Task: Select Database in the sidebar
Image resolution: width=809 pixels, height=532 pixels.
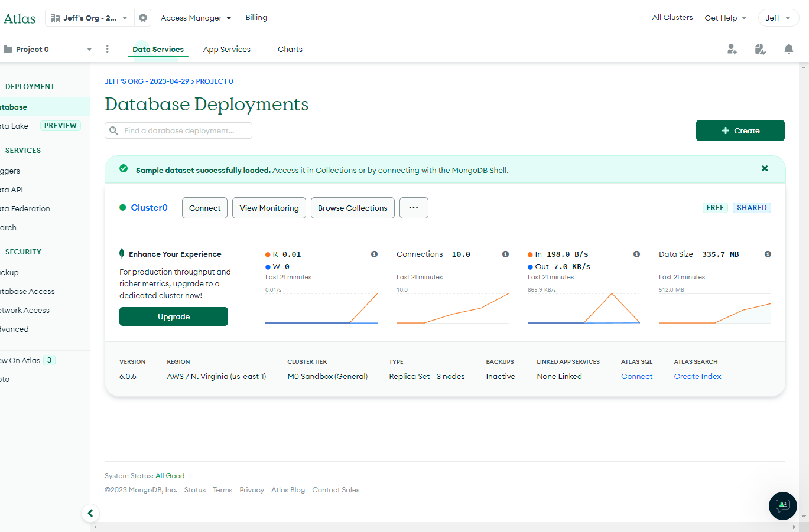Action: tap(45, 107)
